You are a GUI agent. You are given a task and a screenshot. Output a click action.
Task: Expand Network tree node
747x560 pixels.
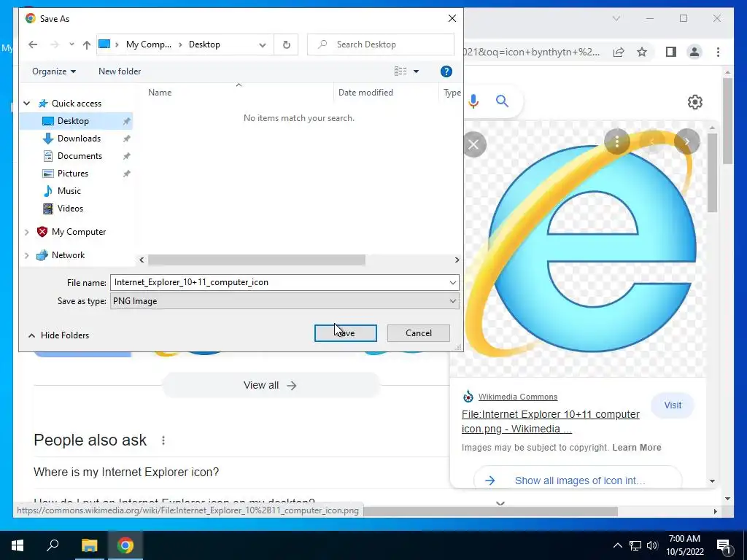point(27,255)
